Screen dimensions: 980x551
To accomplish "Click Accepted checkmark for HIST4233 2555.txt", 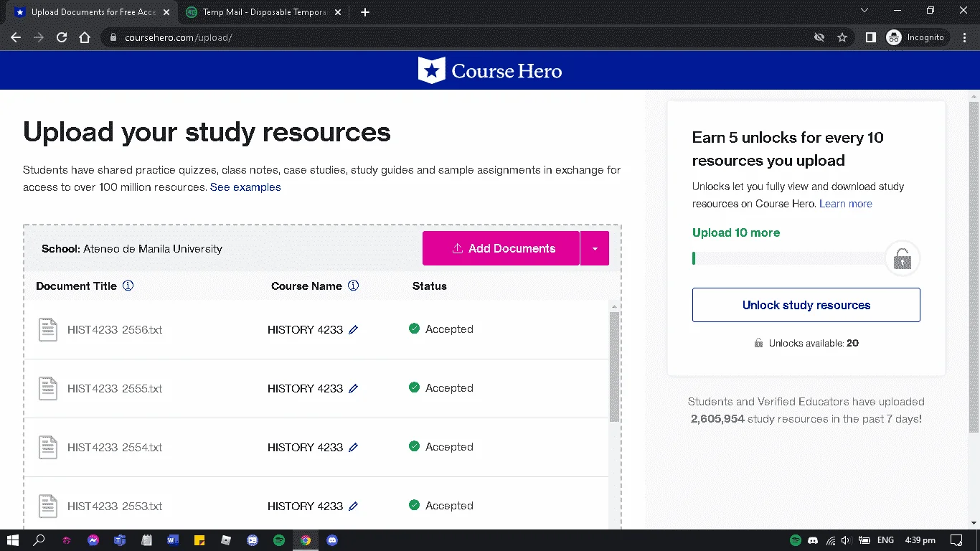I will (414, 387).
